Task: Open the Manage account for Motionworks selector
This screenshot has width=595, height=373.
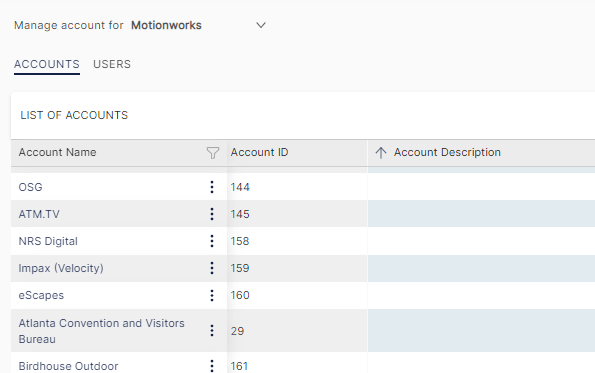Action: click(x=198, y=25)
